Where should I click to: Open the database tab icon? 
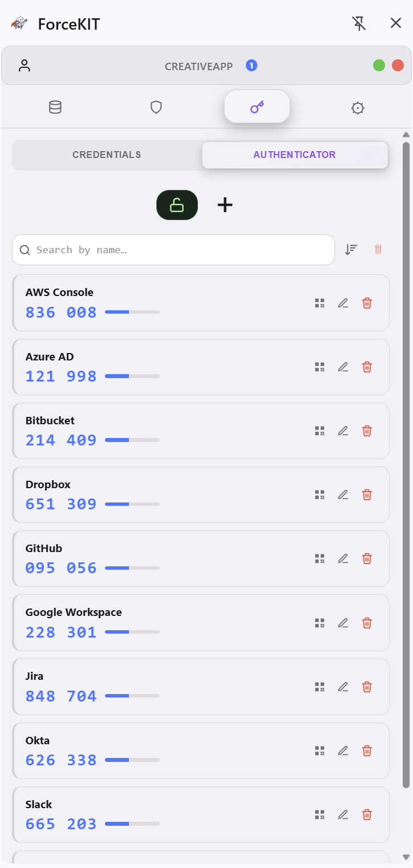pyautogui.click(x=55, y=107)
